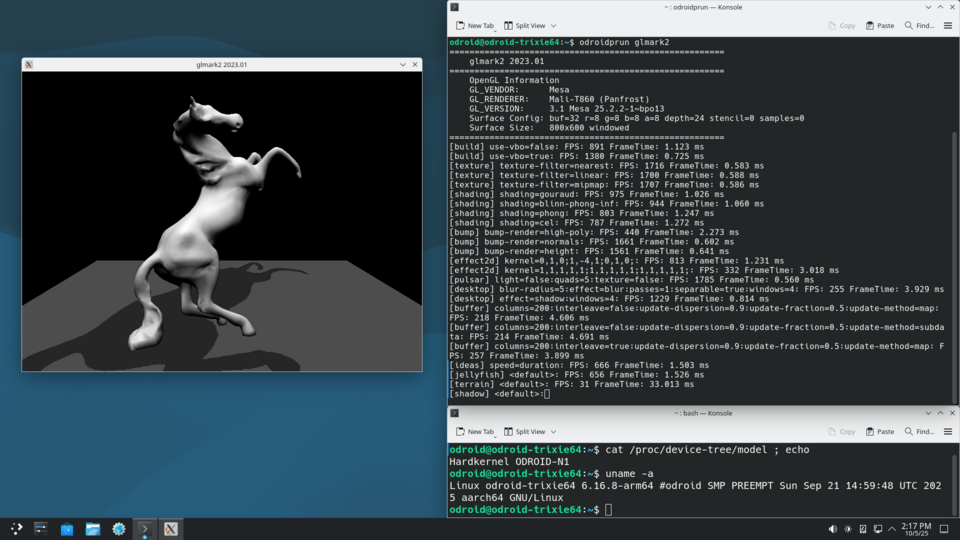Open the KDE application launcher
This screenshot has width=960, height=540.
point(16,528)
